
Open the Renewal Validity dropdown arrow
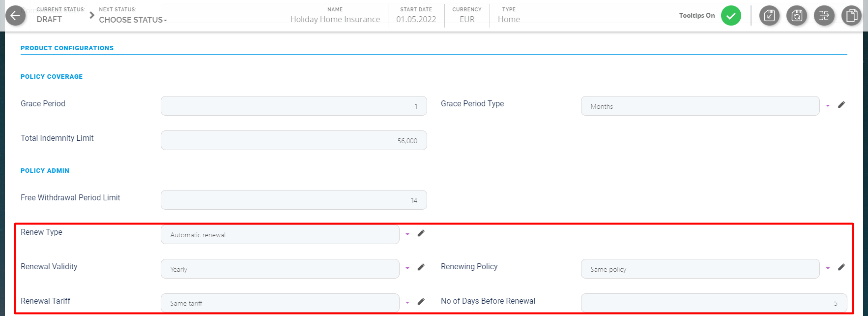click(407, 268)
